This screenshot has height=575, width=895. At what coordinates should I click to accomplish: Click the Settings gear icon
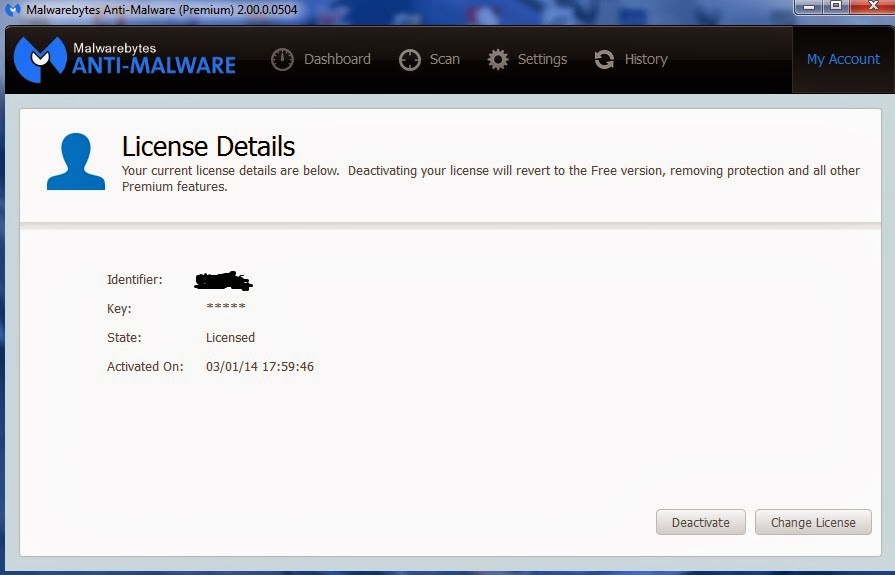click(498, 59)
